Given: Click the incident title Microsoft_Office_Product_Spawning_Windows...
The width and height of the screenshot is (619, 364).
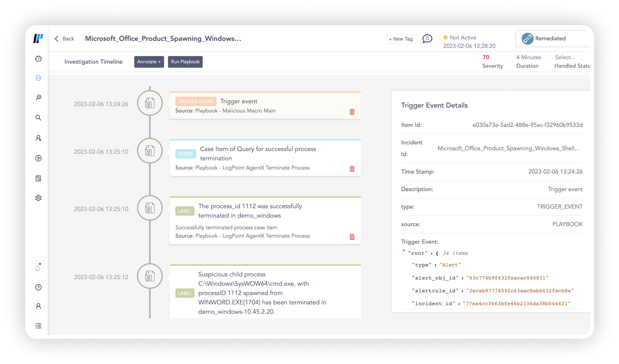Looking at the screenshot, I should pos(163,39).
